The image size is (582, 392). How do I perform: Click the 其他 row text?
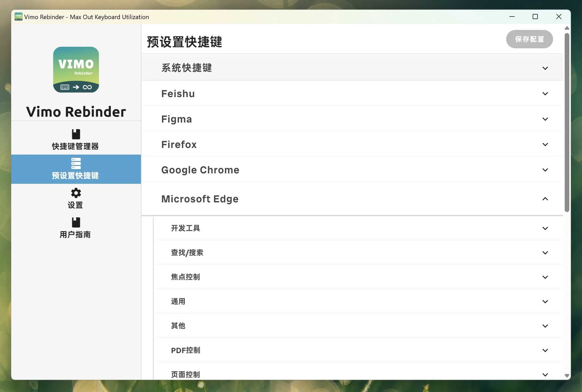(178, 326)
